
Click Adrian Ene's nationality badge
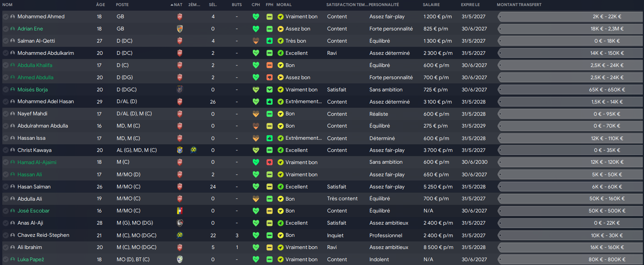coord(180,29)
